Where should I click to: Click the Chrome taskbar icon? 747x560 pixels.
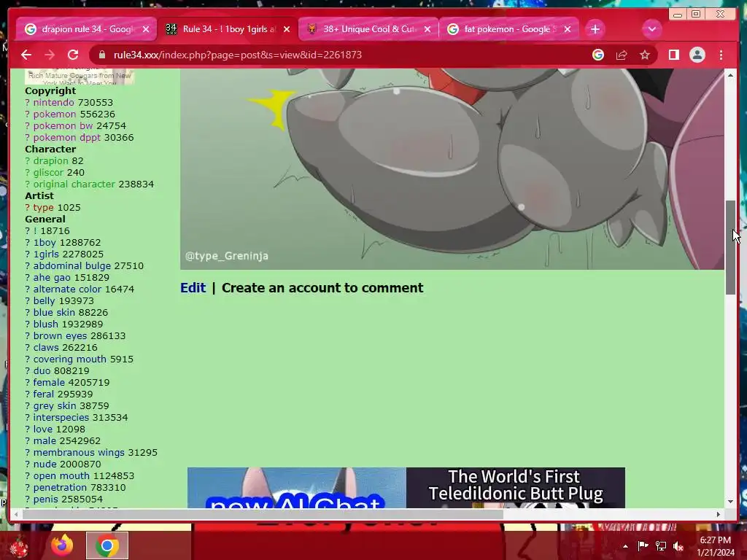coord(107,545)
